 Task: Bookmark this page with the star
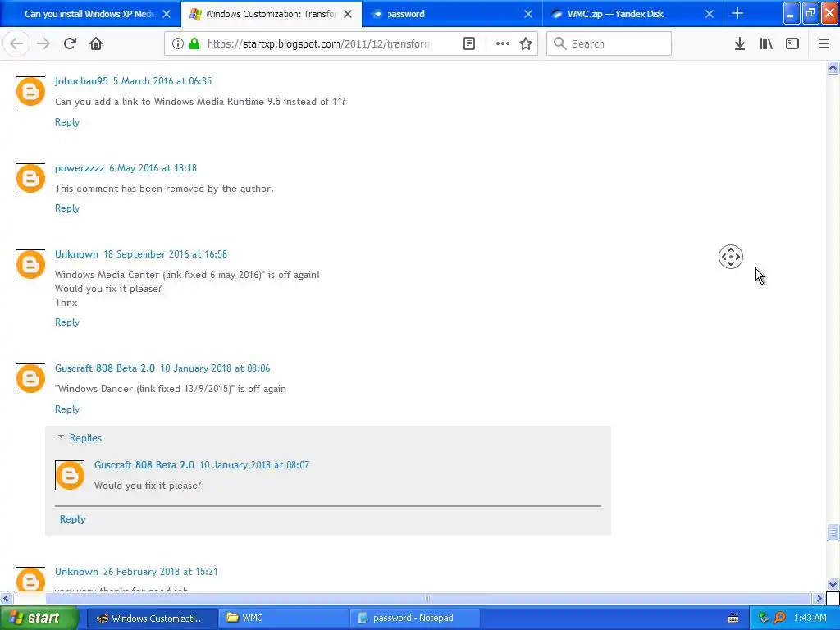(526, 43)
